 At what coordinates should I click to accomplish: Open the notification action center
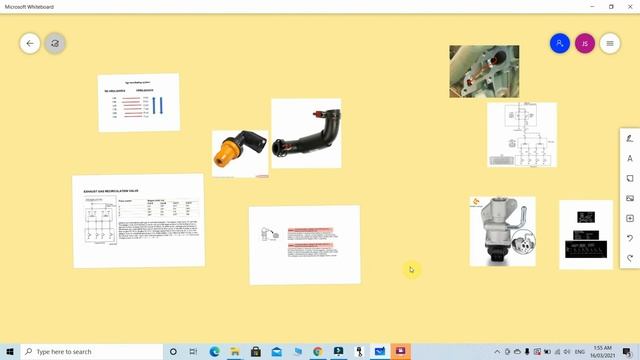[627, 351]
